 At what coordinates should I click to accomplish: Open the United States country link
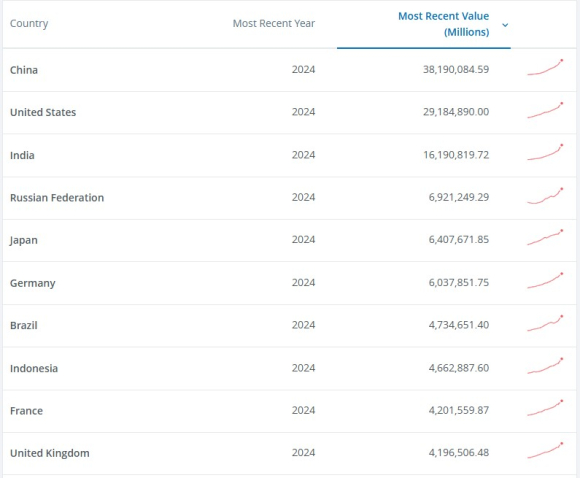tap(43, 112)
